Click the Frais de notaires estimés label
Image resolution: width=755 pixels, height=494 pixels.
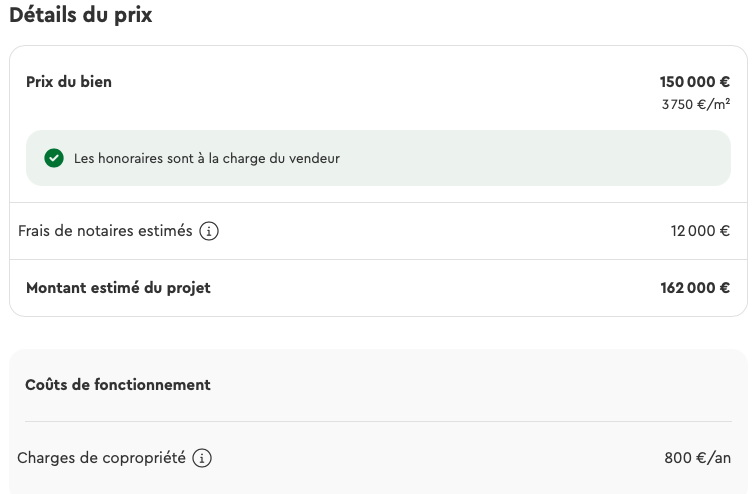[x=105, y=231]
